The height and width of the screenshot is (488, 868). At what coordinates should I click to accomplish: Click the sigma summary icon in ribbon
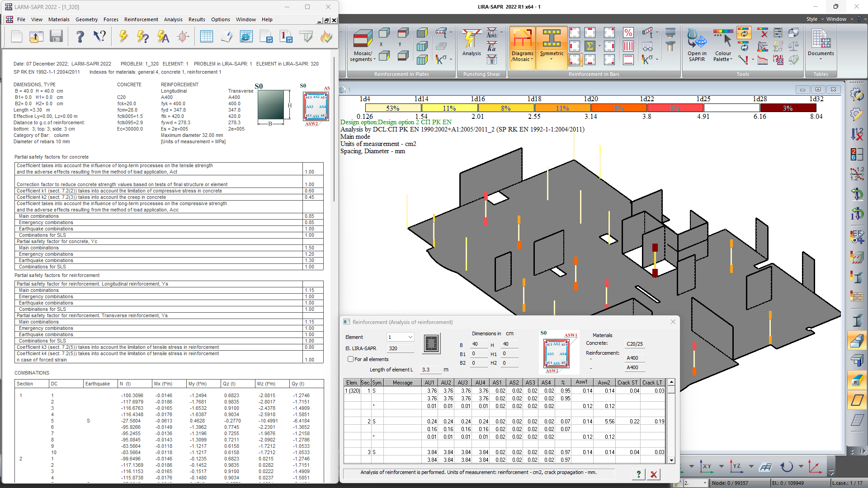590,46
